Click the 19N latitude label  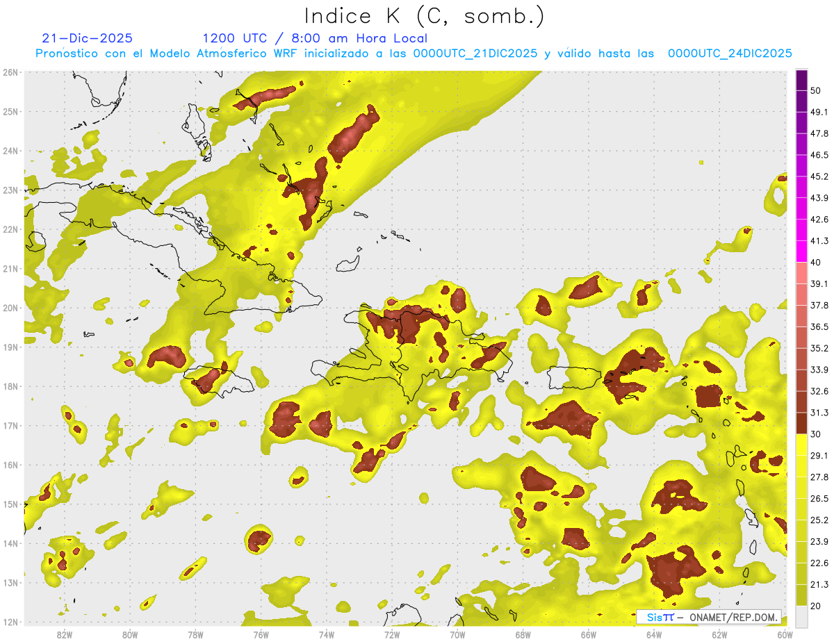click(x=10, y=347)
